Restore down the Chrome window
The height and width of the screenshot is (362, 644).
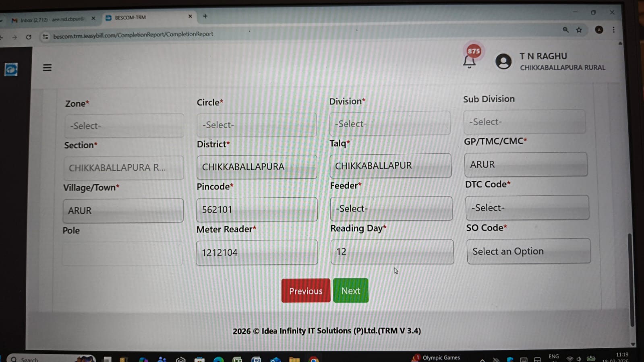(593, 12)
